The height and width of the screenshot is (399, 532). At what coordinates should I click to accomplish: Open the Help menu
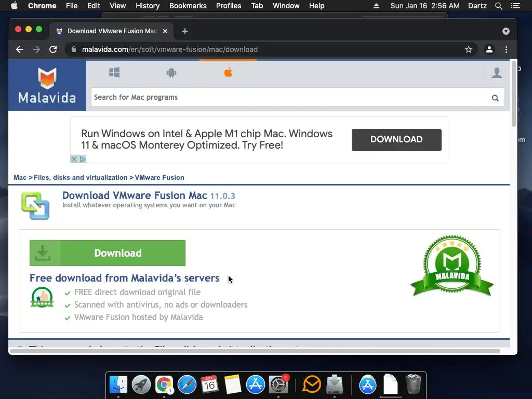click(x=316, y=6)
